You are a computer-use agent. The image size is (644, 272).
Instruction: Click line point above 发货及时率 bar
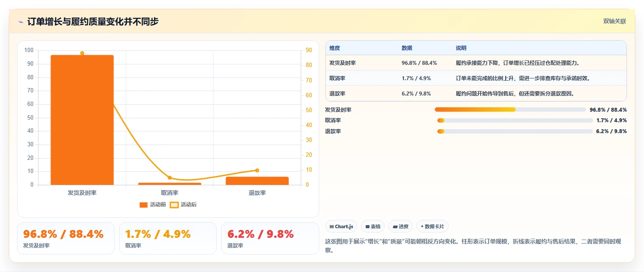tap(82, 53)
